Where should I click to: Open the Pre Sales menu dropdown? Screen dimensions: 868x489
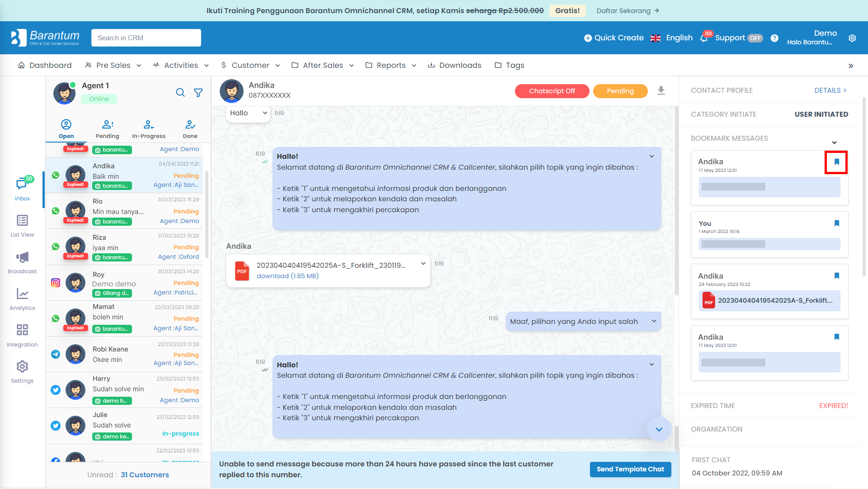(x=113, y=66)
